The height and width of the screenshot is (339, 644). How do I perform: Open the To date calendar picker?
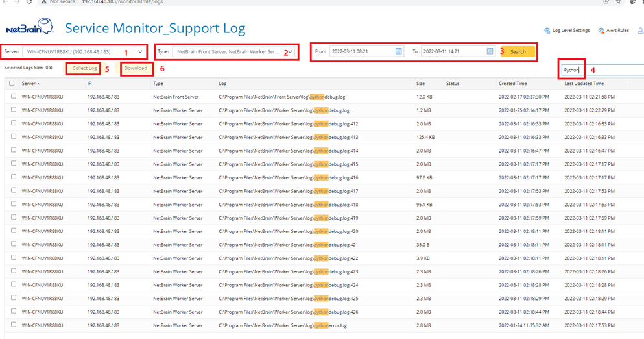[x=490, y=51]
